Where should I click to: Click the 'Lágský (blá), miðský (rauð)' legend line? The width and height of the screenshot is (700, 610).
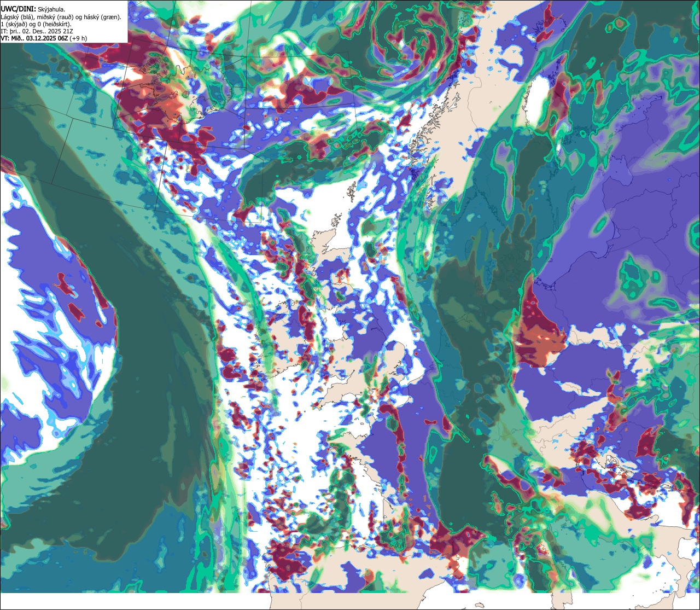coord(61,17)
